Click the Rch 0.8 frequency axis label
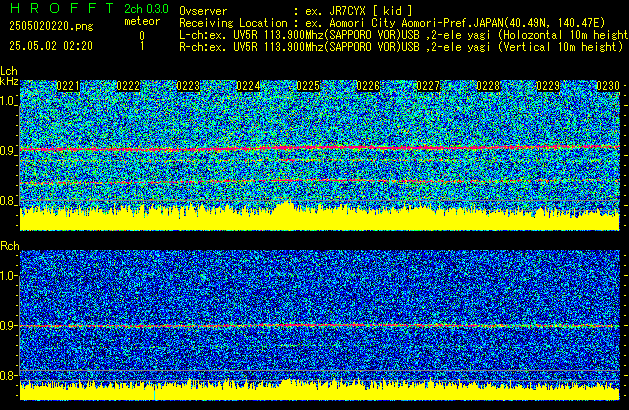 pos(8,375)
